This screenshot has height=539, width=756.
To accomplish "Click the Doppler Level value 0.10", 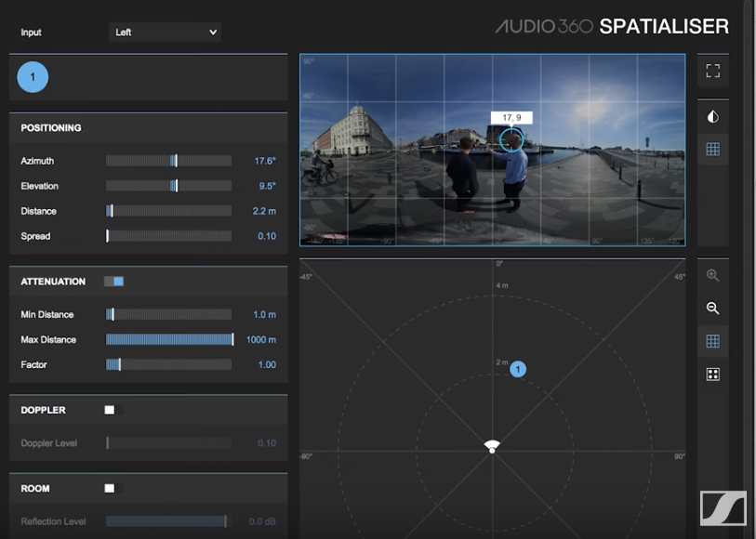I will pyautogui.click(x=267, y=443).
